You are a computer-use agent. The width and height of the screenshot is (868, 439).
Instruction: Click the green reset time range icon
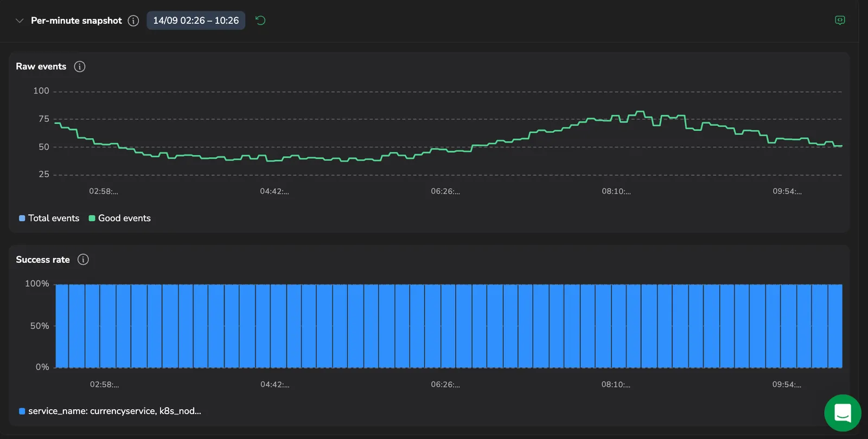point(260,21)
